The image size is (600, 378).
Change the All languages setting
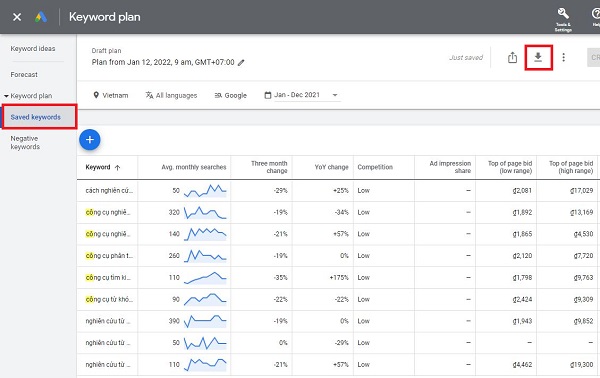click(171, 95)
